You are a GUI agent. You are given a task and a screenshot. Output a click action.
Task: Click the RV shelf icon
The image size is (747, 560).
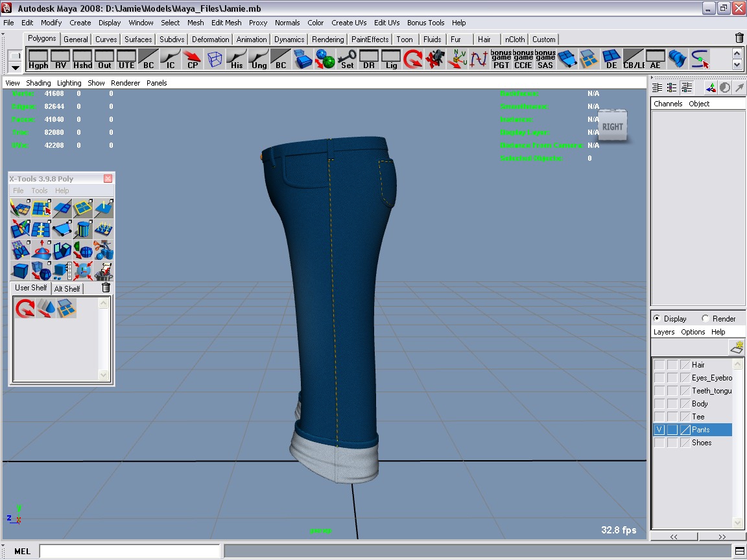(x=60, y=60)
